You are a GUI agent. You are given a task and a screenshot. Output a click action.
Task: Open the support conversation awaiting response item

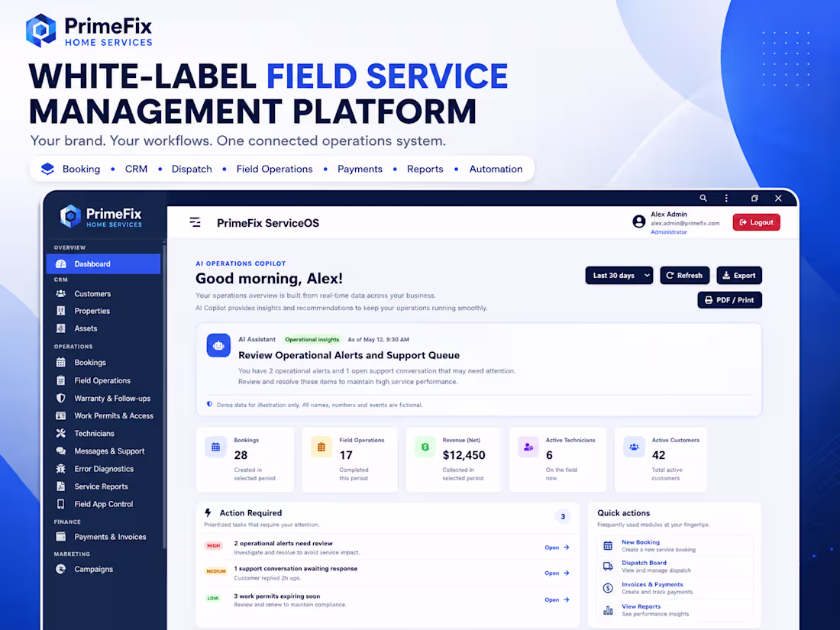point(387,573)
